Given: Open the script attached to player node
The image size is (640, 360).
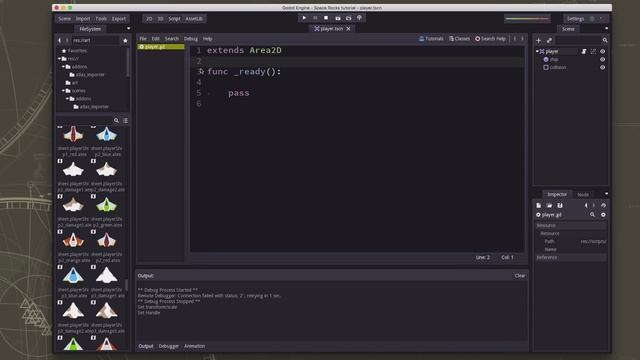Looking at the screenshot, I should click(584, 51).
